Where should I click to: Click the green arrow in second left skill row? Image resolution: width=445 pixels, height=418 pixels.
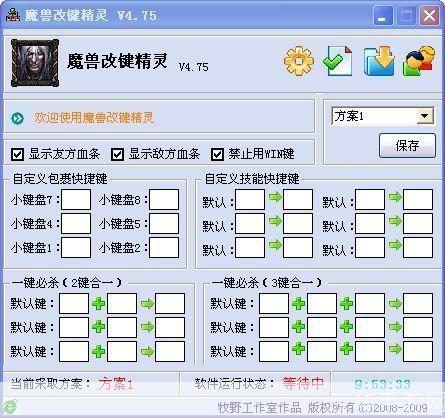coord(275,221)
